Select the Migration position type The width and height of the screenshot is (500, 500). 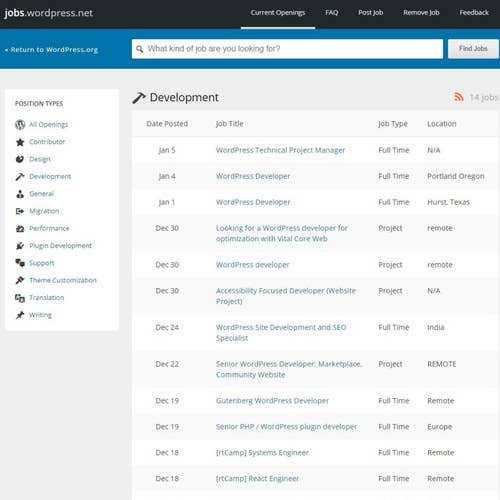[x=44, y=211]
